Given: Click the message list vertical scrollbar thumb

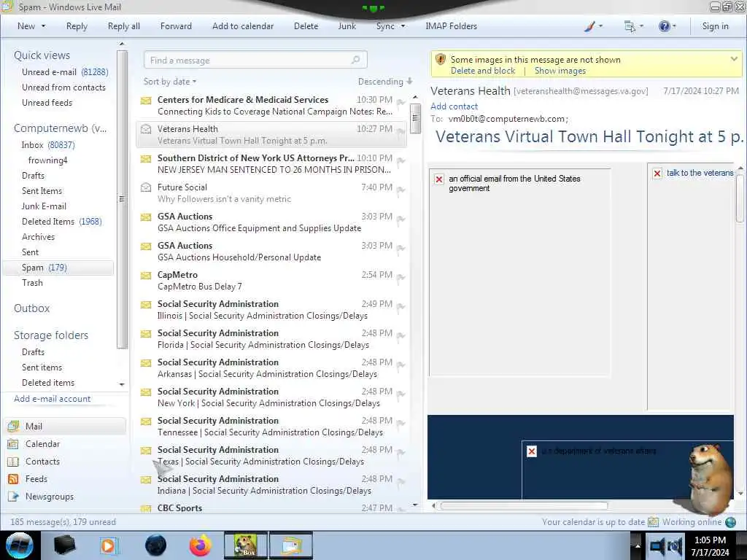Looking at the screenshot, I should (x=415, y=117).
